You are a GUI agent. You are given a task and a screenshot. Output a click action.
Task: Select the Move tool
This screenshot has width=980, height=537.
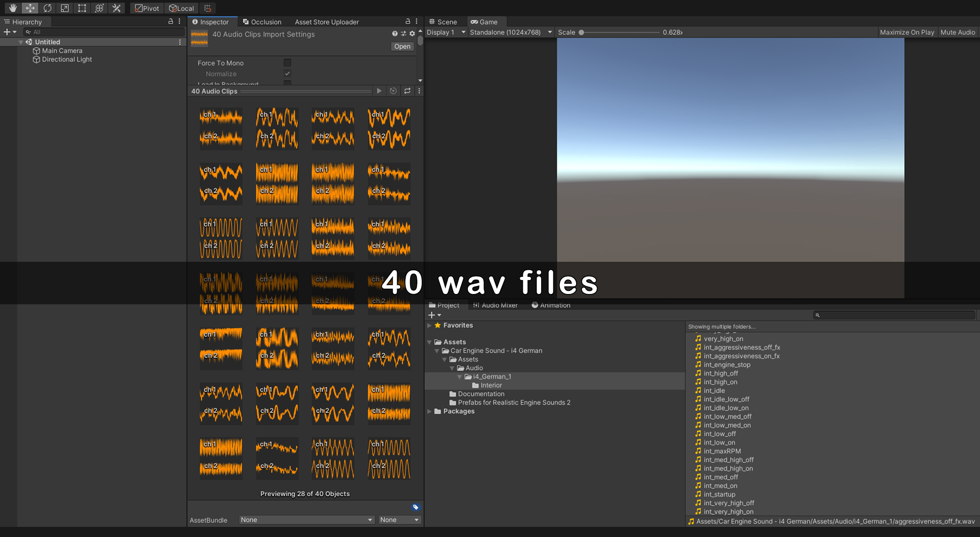[x=30, y=8]
